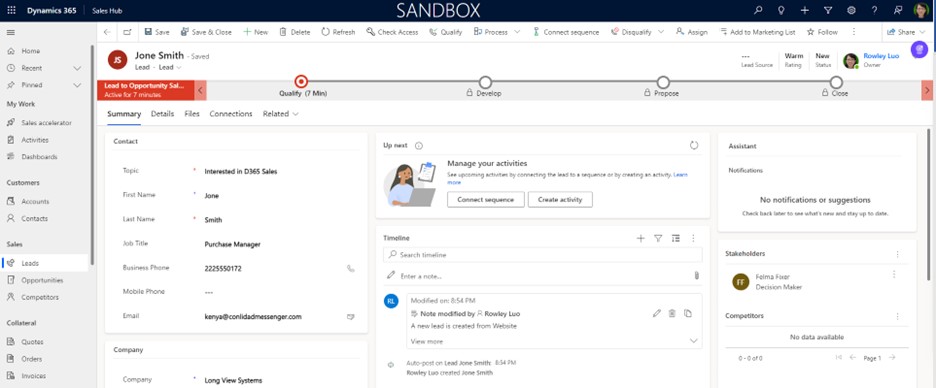936x388 pixels.
Task: Expand the note View more chevron
Action: [694, 341]
